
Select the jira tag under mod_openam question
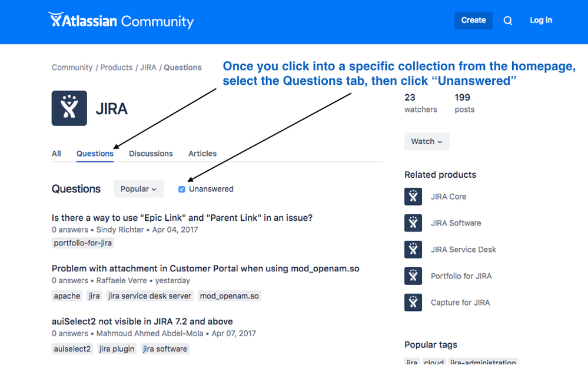pyautogui.click(x=94, y=296)
